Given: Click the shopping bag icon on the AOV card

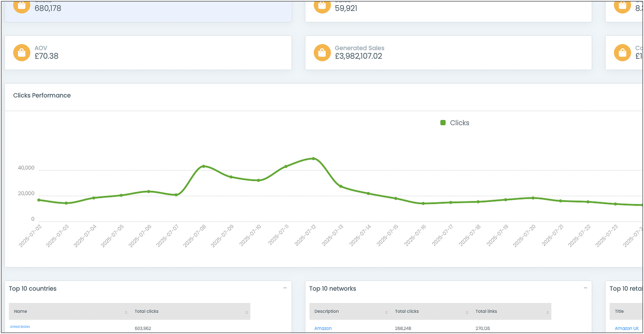Looking at the screenshot, I should pos(21,53).
